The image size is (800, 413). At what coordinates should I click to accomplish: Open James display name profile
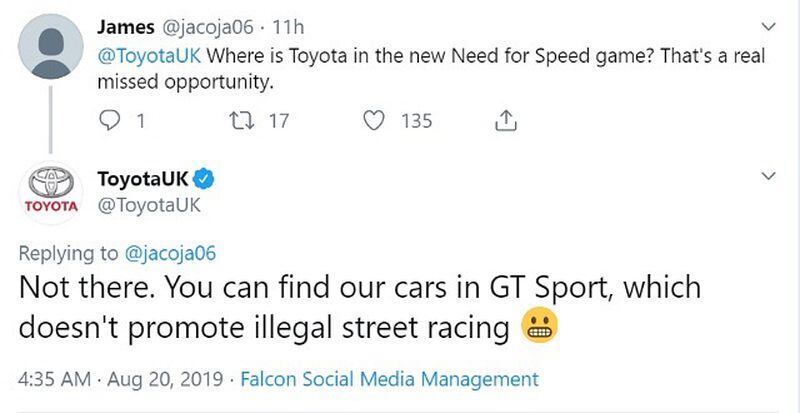(126, 27)
